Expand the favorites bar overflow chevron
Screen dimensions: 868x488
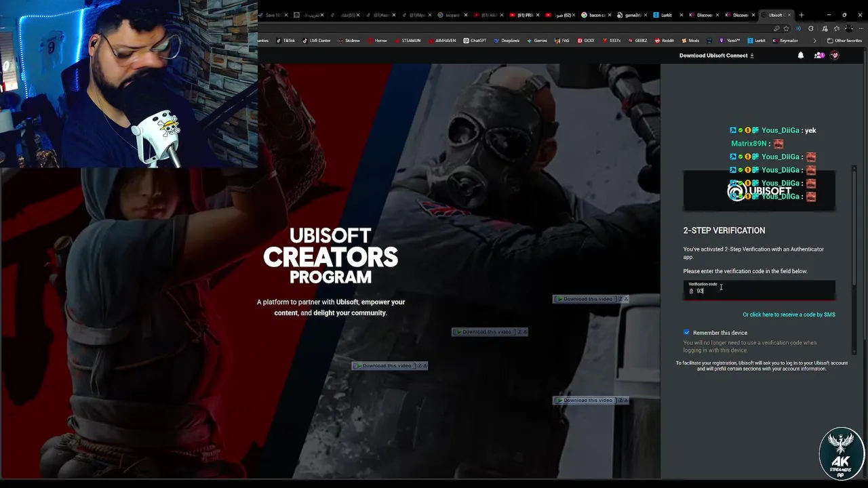point(814,41)
